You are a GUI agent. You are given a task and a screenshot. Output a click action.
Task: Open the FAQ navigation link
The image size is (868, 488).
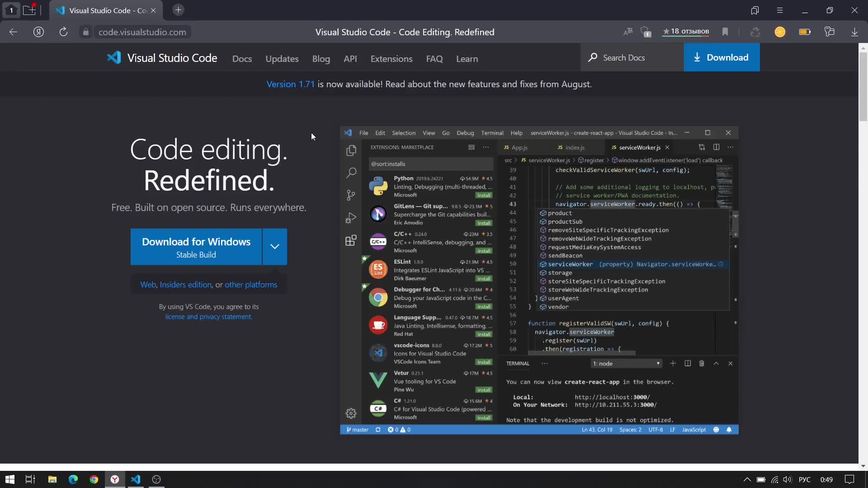point(434,59)
